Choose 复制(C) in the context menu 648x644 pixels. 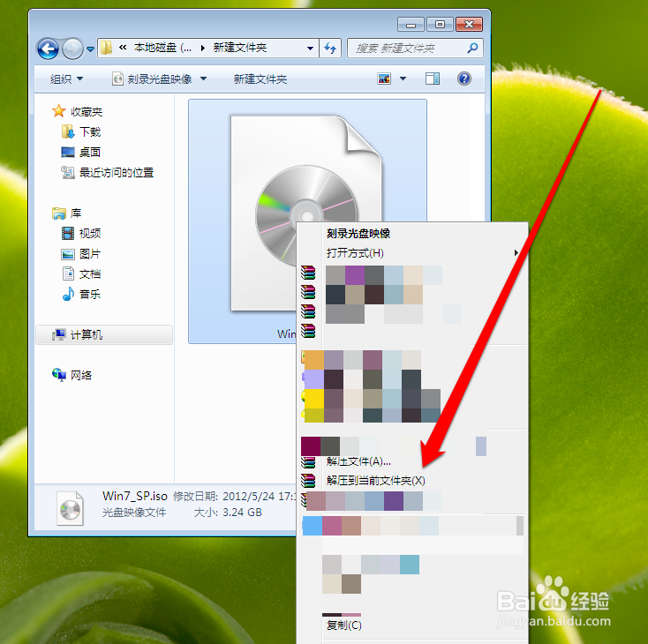coord(343,625)
